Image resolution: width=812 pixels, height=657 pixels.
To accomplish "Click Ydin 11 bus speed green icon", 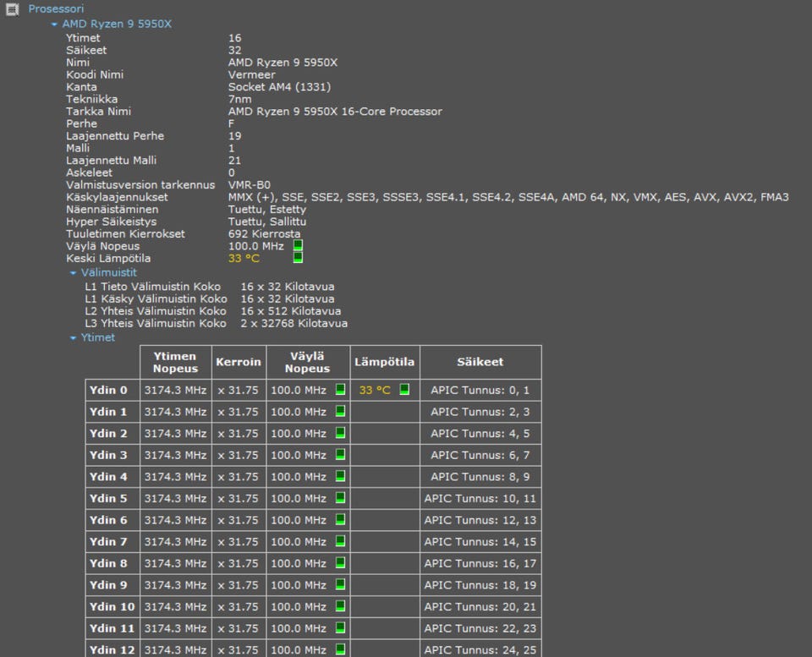I will (340, 628).
